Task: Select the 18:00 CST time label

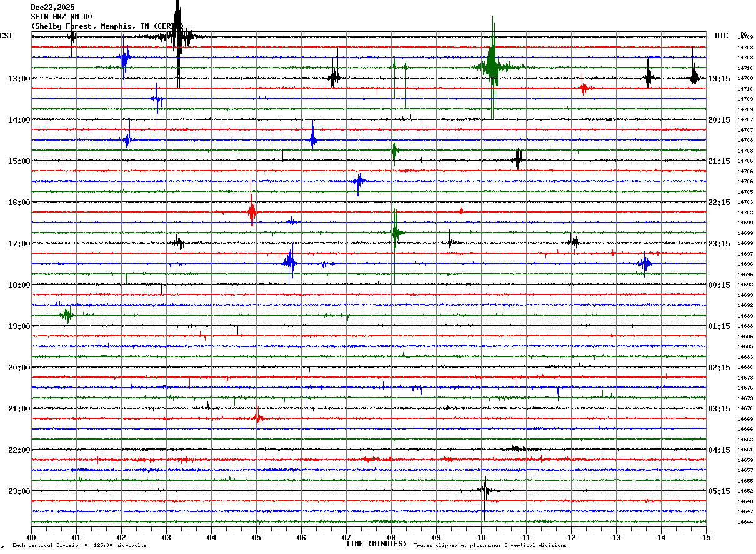Action: (19, 285)
